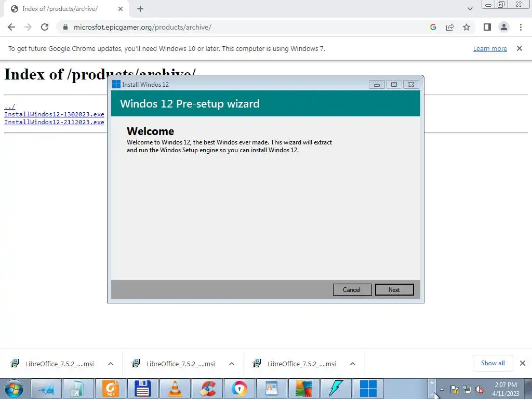Focus the address bar URL

pos(142,27)
